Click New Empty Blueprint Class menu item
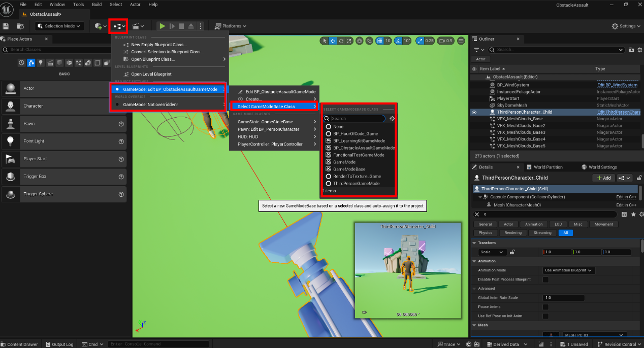Screen dimensions: 644x348 coord(159,45)
